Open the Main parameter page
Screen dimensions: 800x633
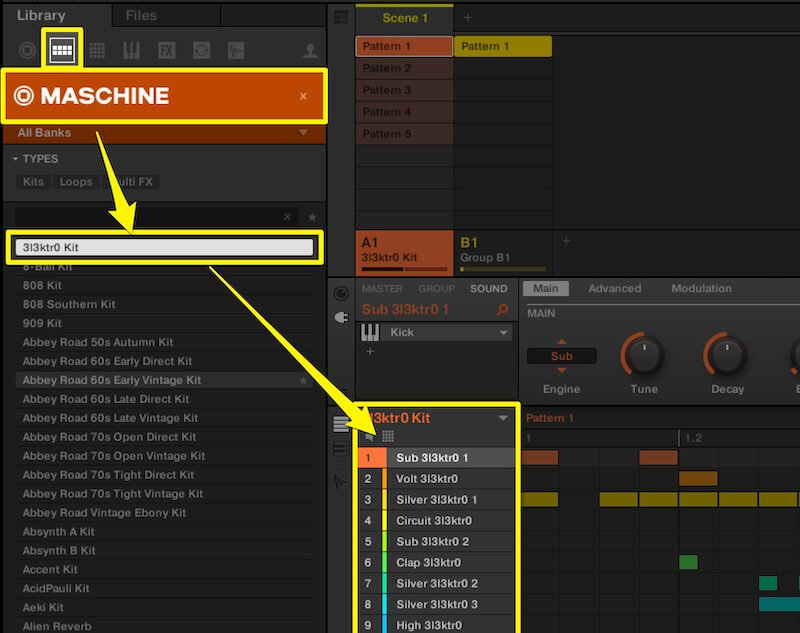tap(545, 289)
